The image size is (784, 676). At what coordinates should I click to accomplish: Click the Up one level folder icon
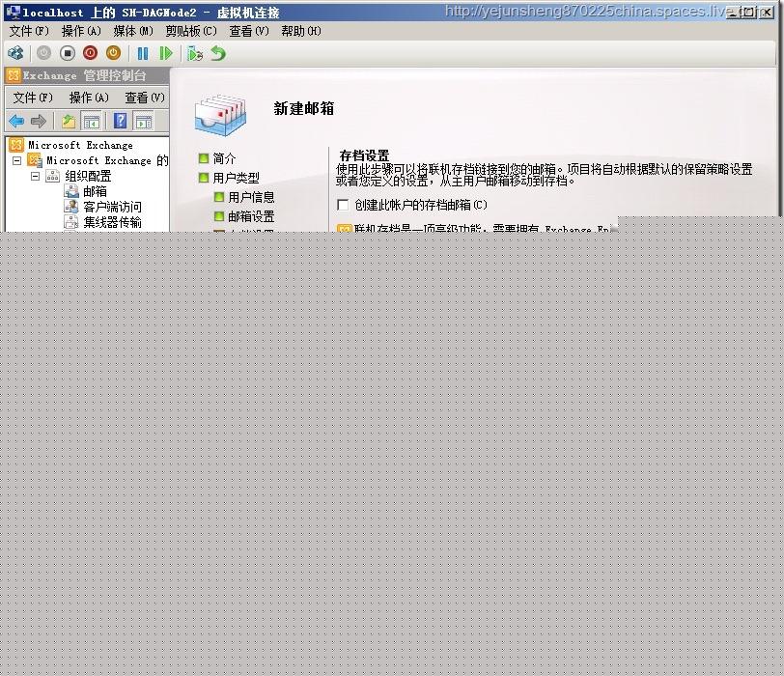tap(69, 121)
